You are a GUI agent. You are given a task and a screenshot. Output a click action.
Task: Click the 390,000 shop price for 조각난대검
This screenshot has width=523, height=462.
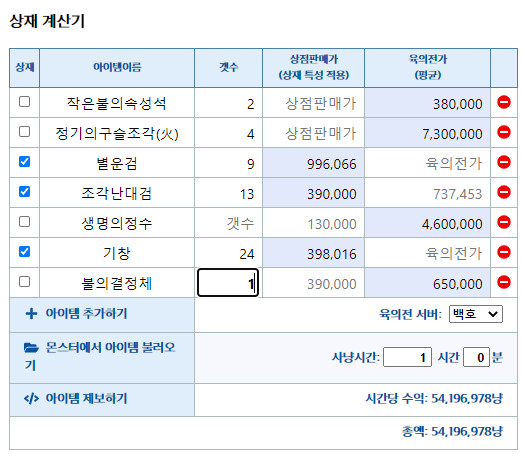(313, 193)
